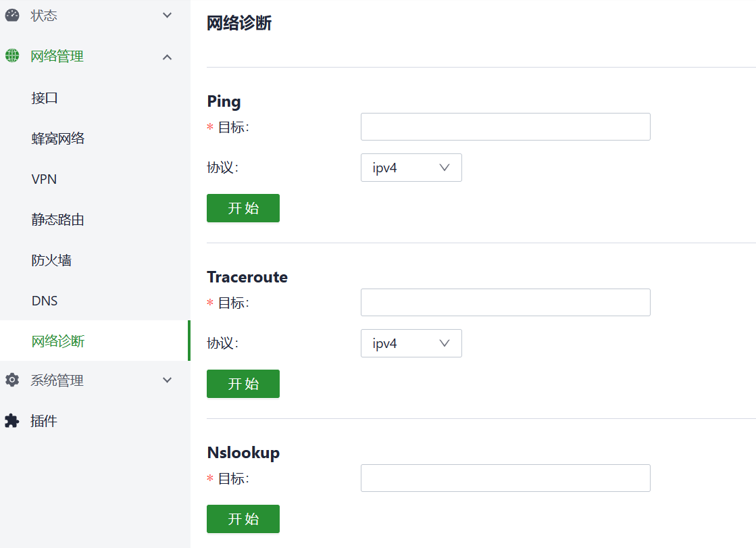The width and height of the screenshot is (756, 548).
Task: Click the dashboard gauge icon beside 状态
Action: point(12,16)
